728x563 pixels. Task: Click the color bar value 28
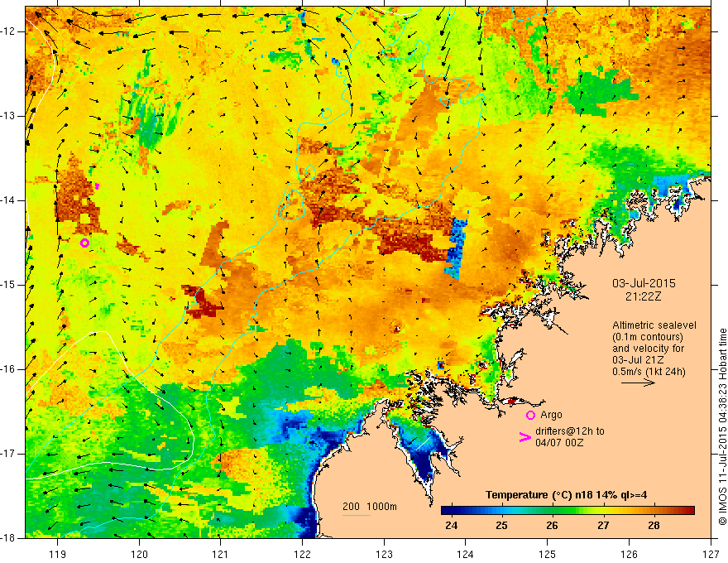[x=654, y=526]
